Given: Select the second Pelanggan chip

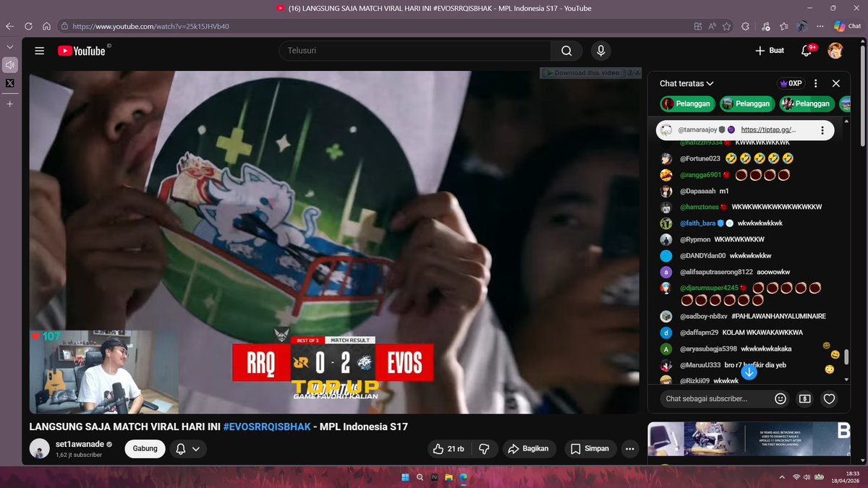Looking at the screenshot, I should pos(746,104).
